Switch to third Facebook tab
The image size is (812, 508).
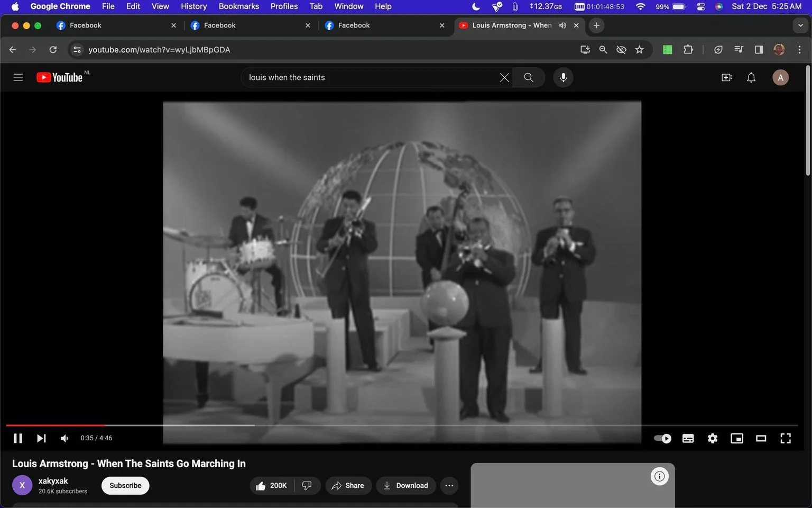pyautogui.click(x=385, y=25)
